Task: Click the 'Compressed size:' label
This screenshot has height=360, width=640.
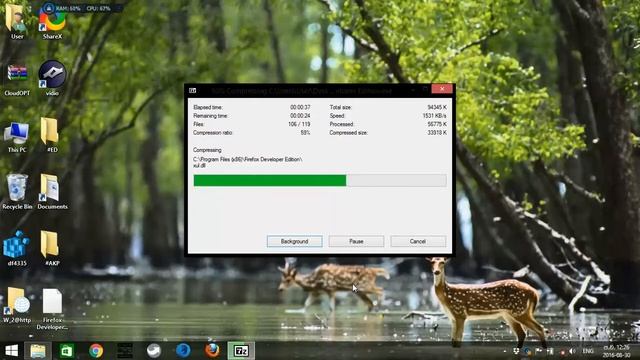Action: coord(349,133)
